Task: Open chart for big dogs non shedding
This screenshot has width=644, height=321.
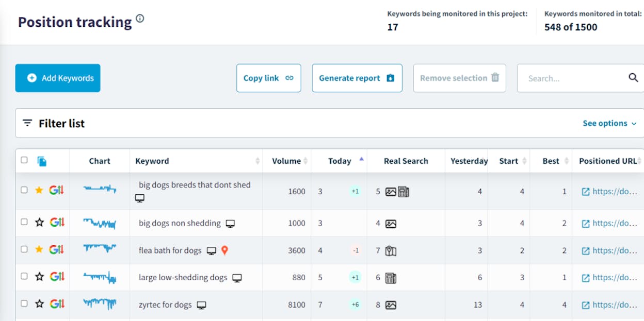Action: 100,223
